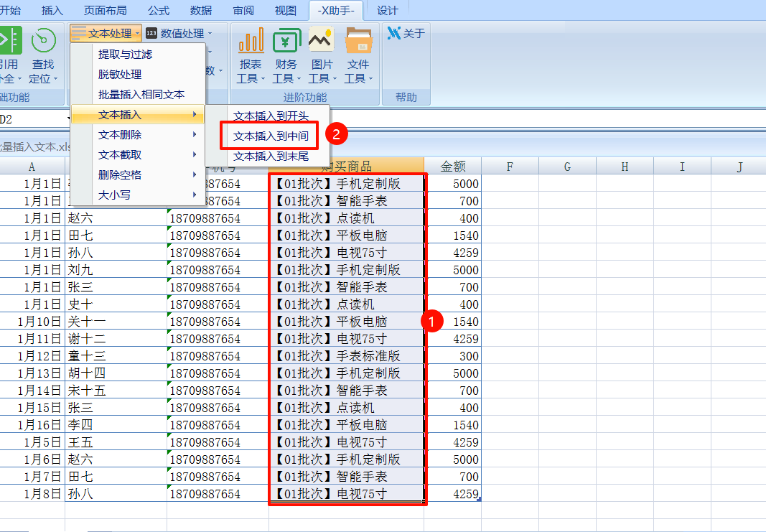
Task: Switch to the 插入 ribbon tab
Action: pos(52,10)
